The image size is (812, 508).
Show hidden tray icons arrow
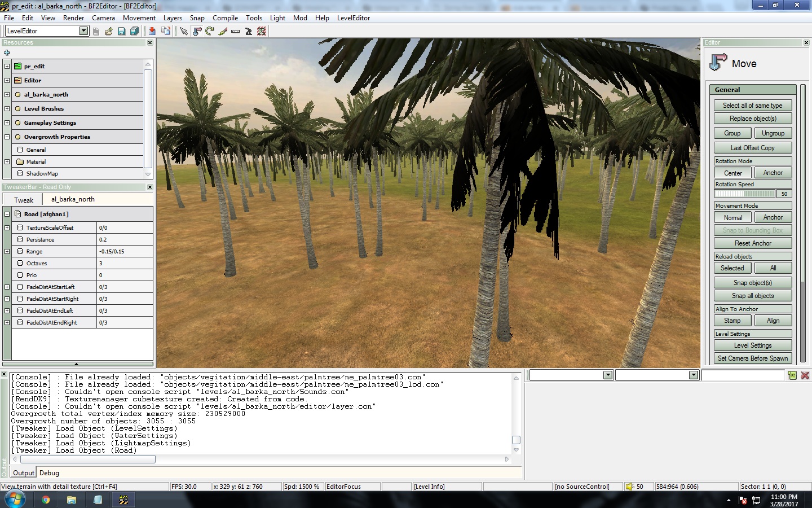[729, 500]
